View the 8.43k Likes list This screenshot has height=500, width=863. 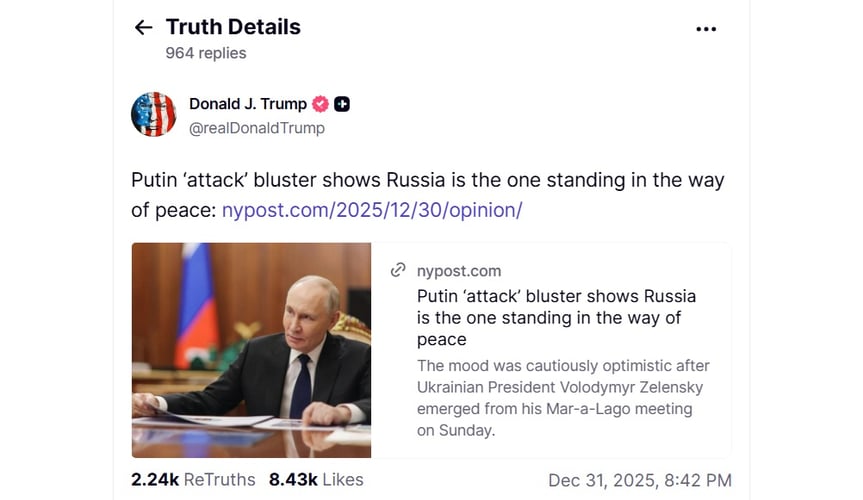coord(316,480)
